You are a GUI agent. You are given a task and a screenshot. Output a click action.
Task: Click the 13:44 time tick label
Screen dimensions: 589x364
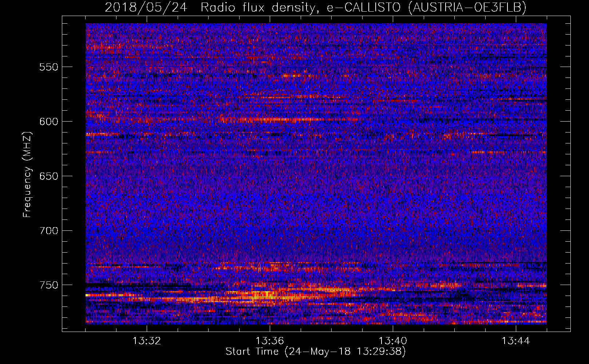[x=516, y=341]
